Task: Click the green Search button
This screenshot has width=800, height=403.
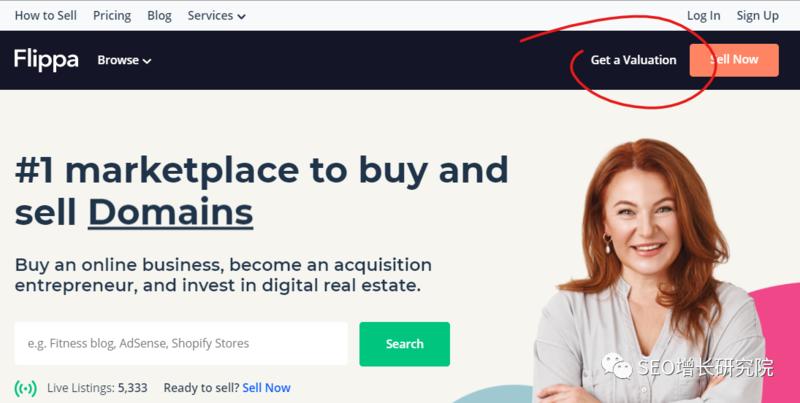Action: click(405, 344)
